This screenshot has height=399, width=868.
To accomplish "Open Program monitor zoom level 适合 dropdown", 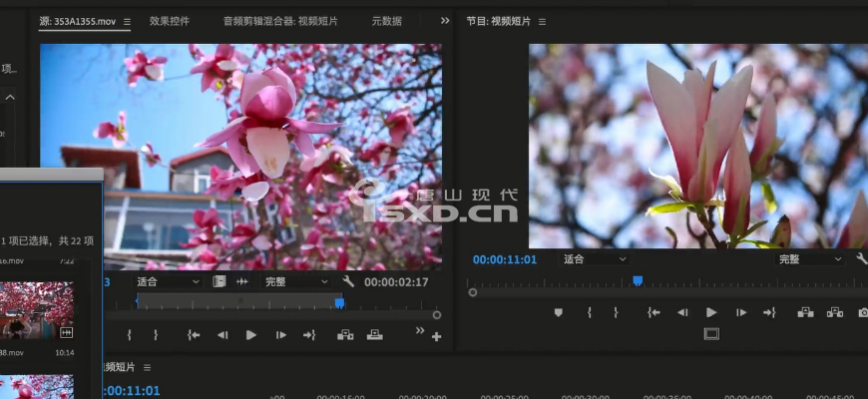I will 595,259.
